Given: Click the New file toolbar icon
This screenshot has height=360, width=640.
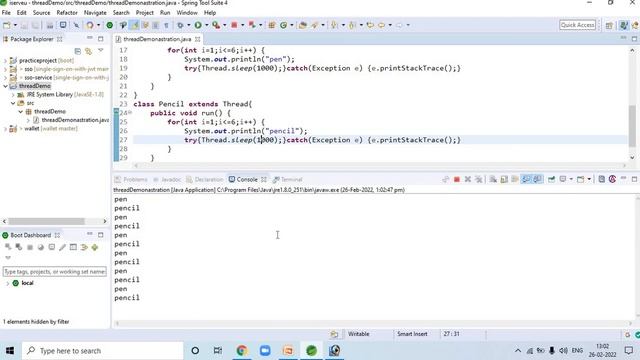Looking at the screenshot, I should [x=7, y=25].
